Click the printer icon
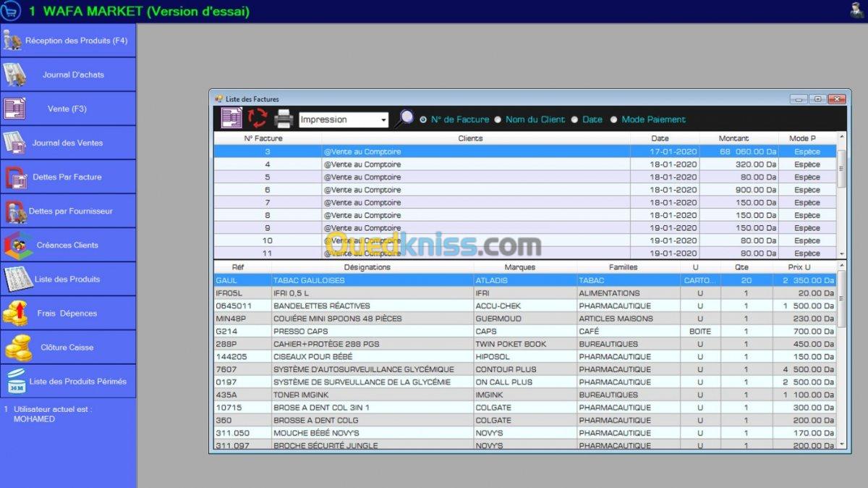This screenshot has width=868, height=488. 284,119
